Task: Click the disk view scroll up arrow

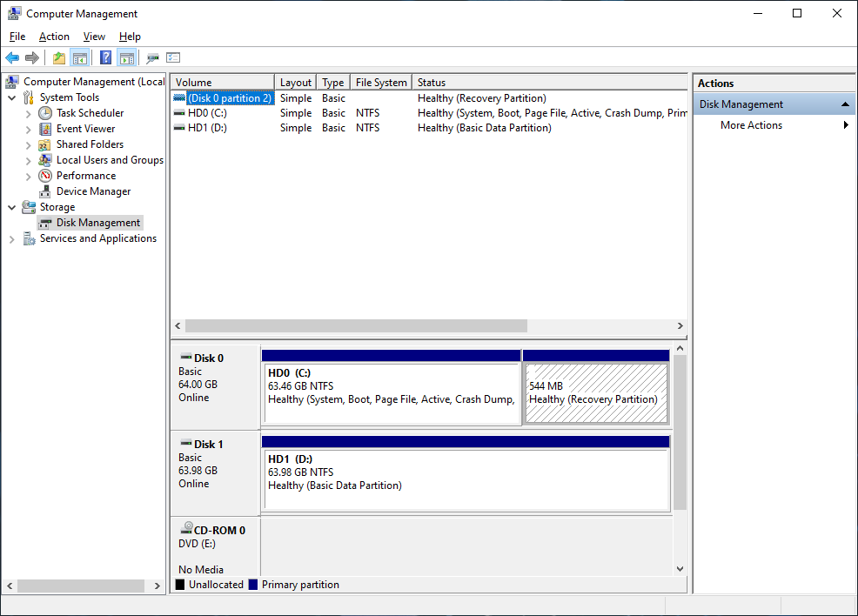Action: tap(680, 349)
